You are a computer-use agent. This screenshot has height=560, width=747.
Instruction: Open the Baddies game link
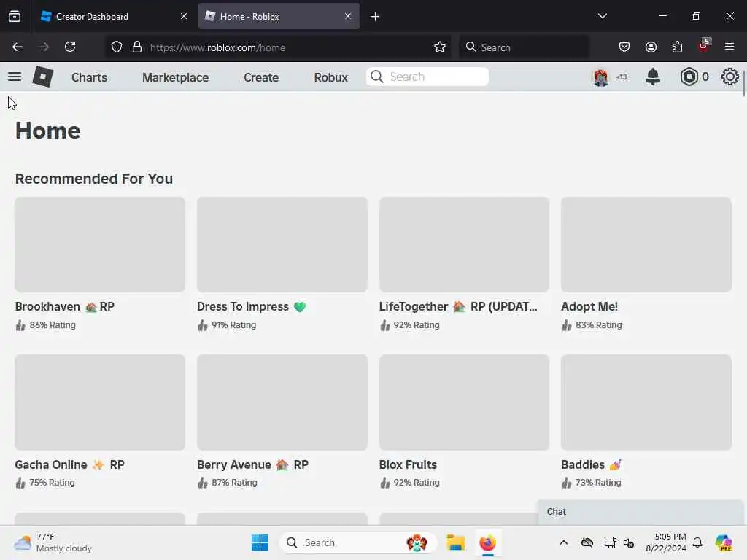(x=591, y=464)
